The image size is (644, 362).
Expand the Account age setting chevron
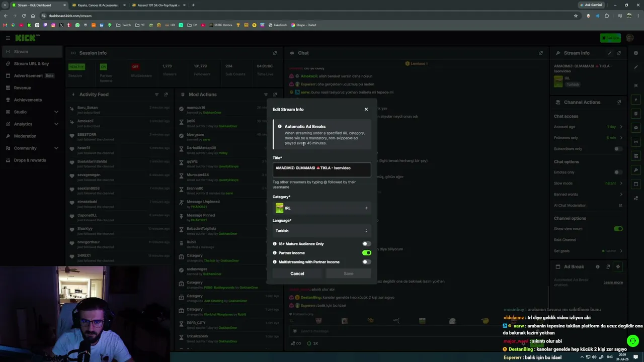[621, 127]
